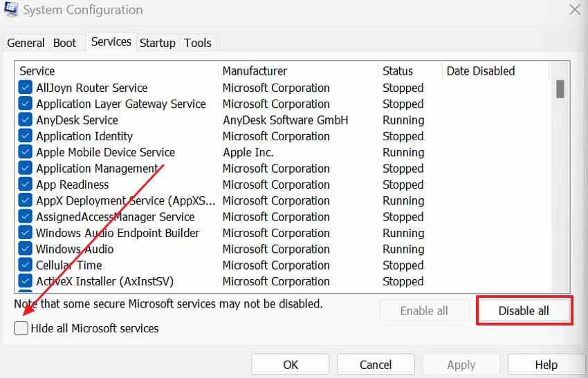
Task: Sort by the Status column header
Action: point(410,70)
